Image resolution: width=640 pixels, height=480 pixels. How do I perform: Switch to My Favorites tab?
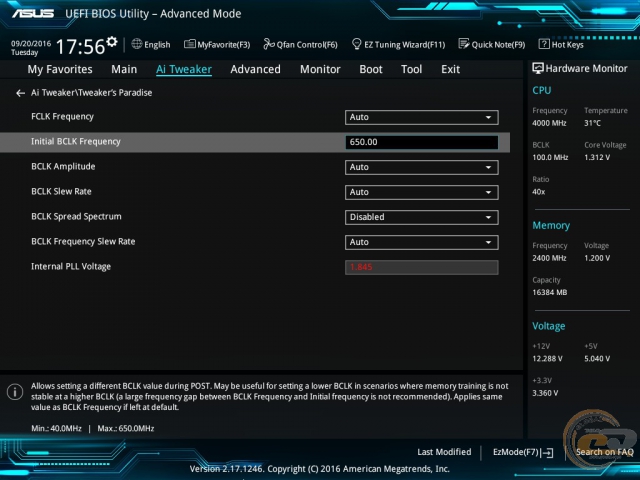60,69
